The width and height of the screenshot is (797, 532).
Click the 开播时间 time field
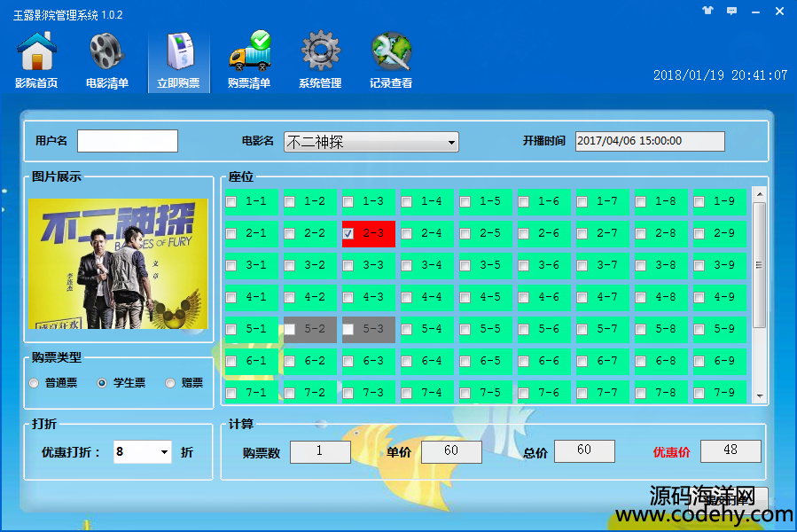tap(650, 141)
